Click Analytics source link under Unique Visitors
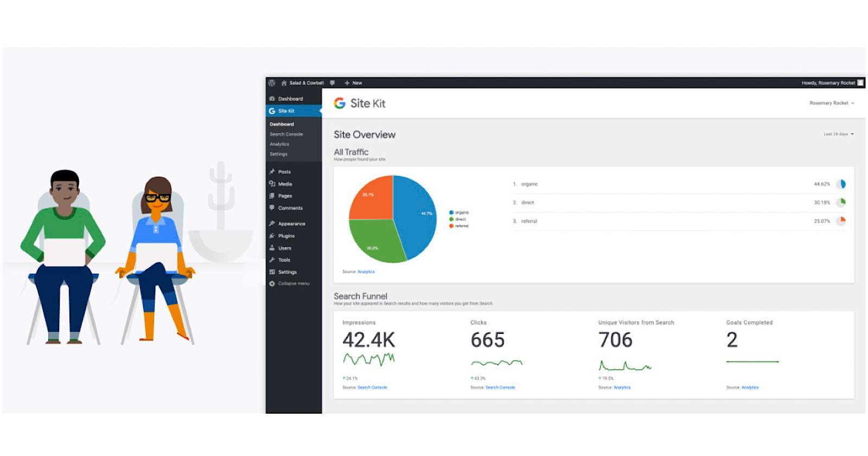Screen dimensions: 868x456 (622, 388)
